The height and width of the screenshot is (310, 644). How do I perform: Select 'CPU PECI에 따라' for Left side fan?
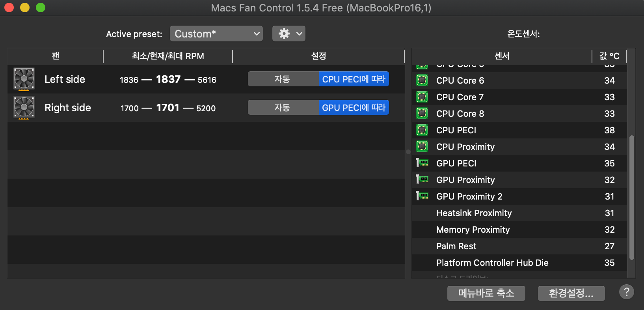tap(354, 79)
